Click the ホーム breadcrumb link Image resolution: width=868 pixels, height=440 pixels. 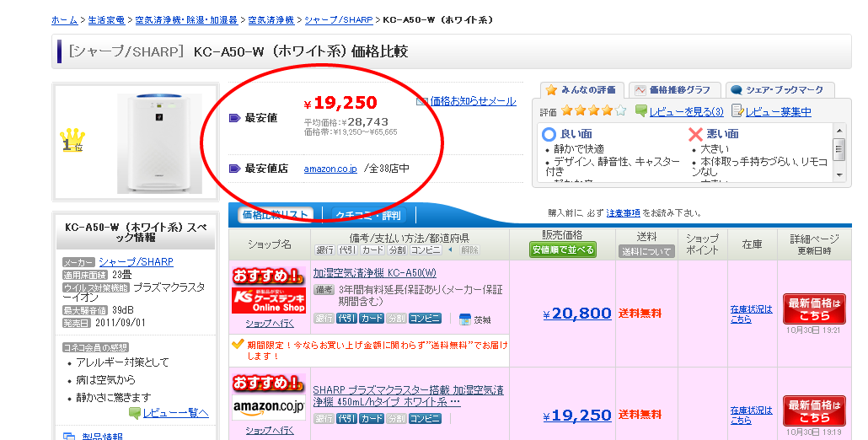click(64, 20)
